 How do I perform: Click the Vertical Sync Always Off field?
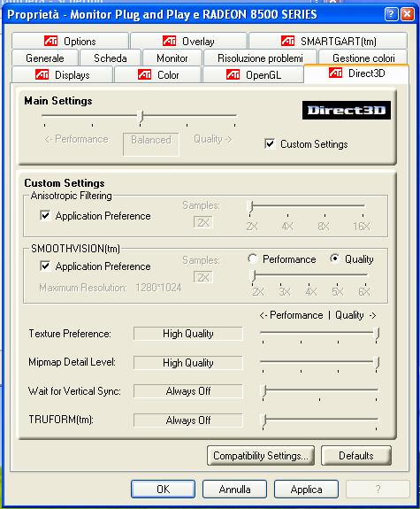tap(188, 391)
